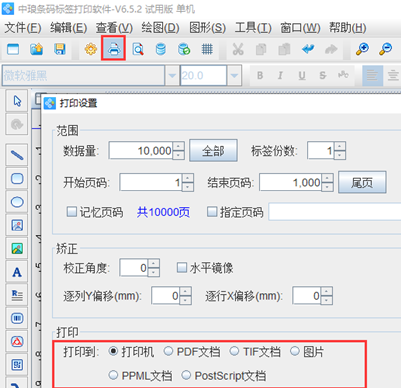401x388 pixels.
Task: Open document settings gear icon
Action: point(90,49)
